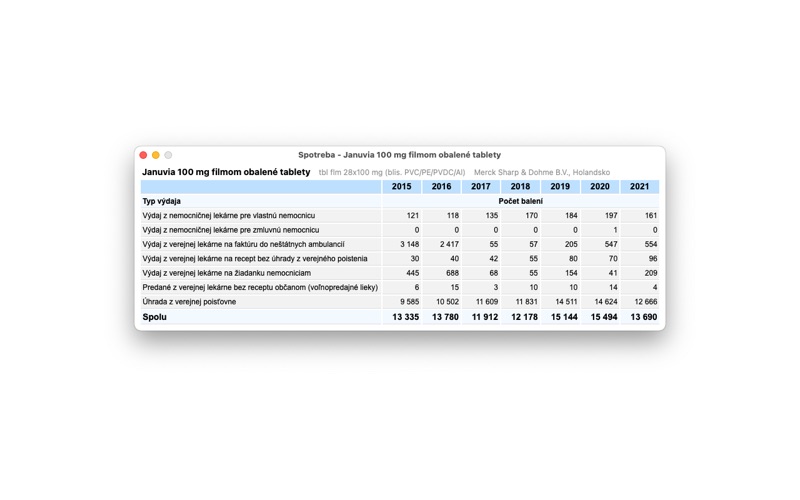Viewport: 800px width, 500px height.
Task: Click total 12 178 for 2018
Action: 524,317
